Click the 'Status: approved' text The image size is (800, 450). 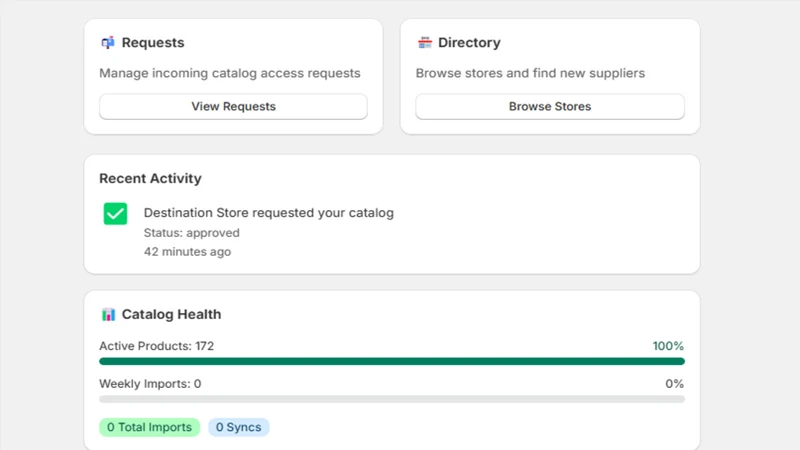click(191, 233)
